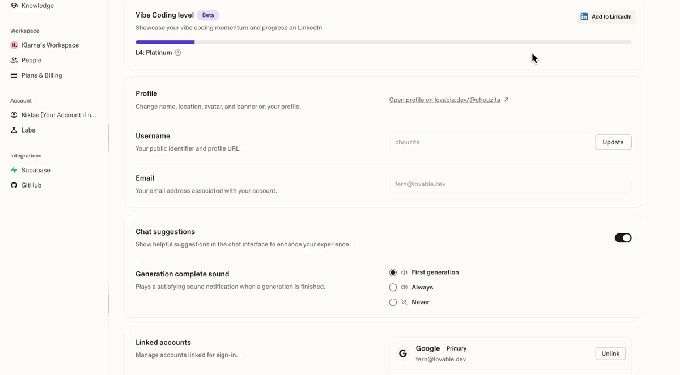Image resolution: width=680 pixels, height=375 pixels.
Task: Select the First generation sound option
Action: pos(393,273)
